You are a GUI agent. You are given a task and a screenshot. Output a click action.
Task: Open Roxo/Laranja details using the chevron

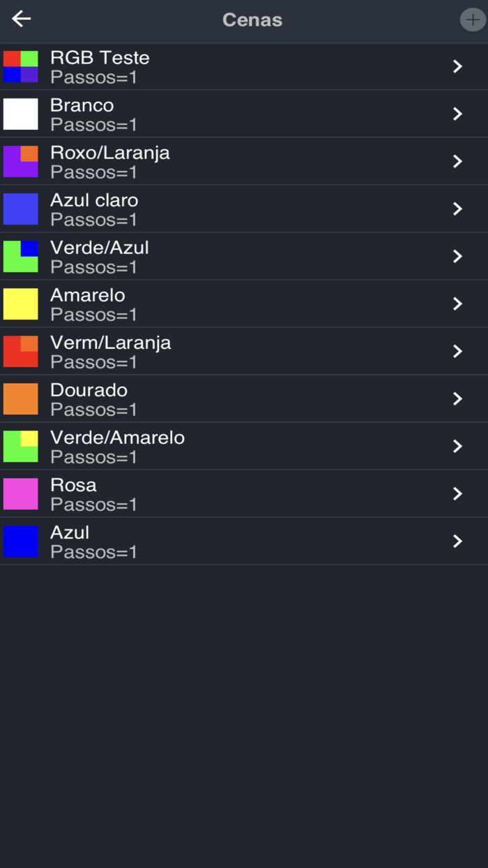tap(457, 161)
